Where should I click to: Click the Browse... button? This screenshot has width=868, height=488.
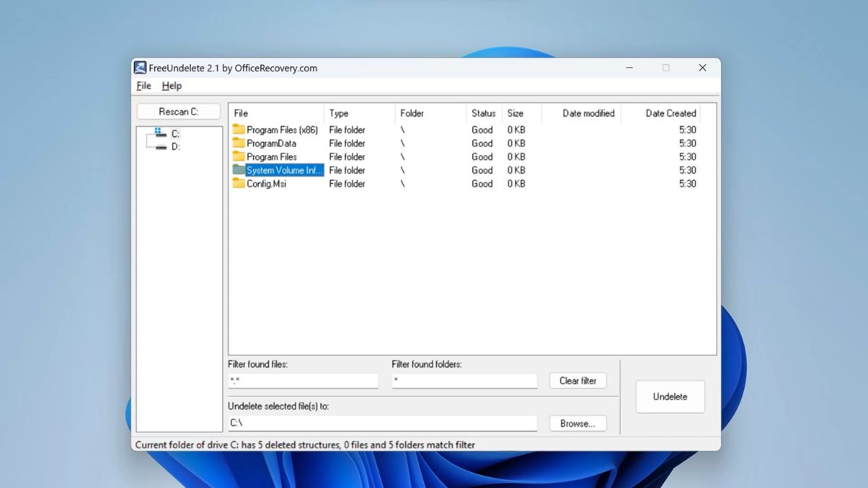point(578,424)
